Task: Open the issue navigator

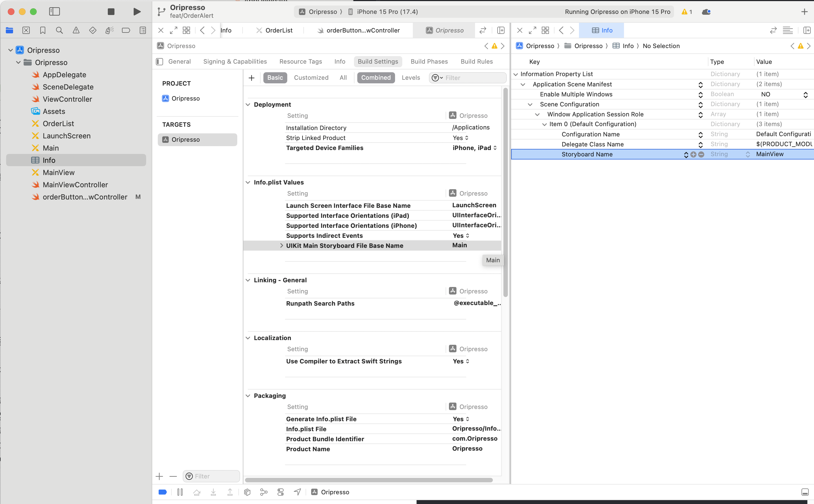Action: [x=76, y=30]
